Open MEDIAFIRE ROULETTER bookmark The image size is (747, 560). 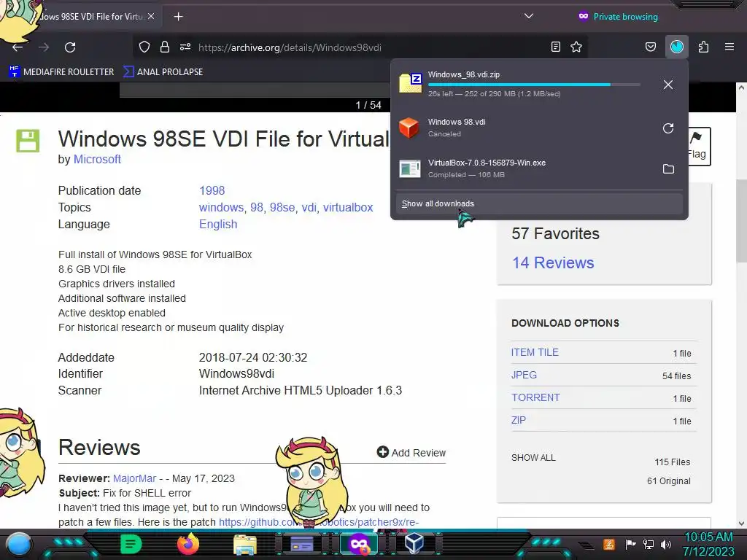coord(61,72)
